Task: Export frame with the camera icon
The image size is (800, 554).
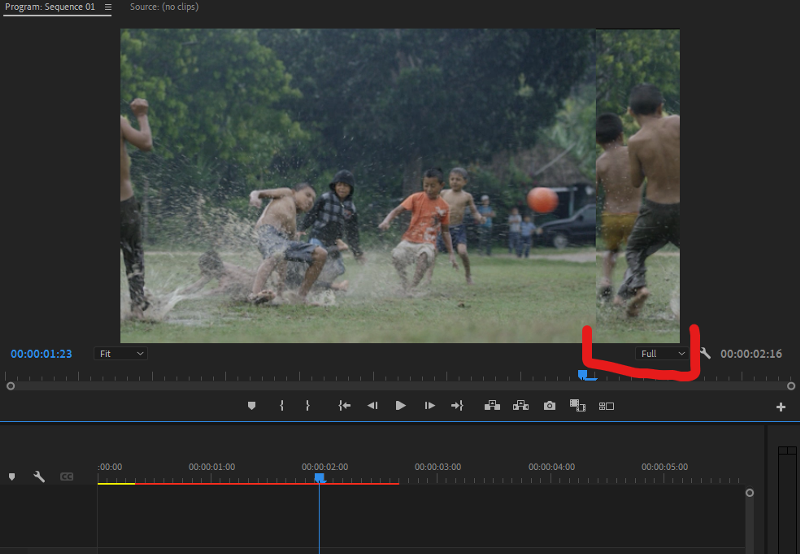Action: [549, 406]
